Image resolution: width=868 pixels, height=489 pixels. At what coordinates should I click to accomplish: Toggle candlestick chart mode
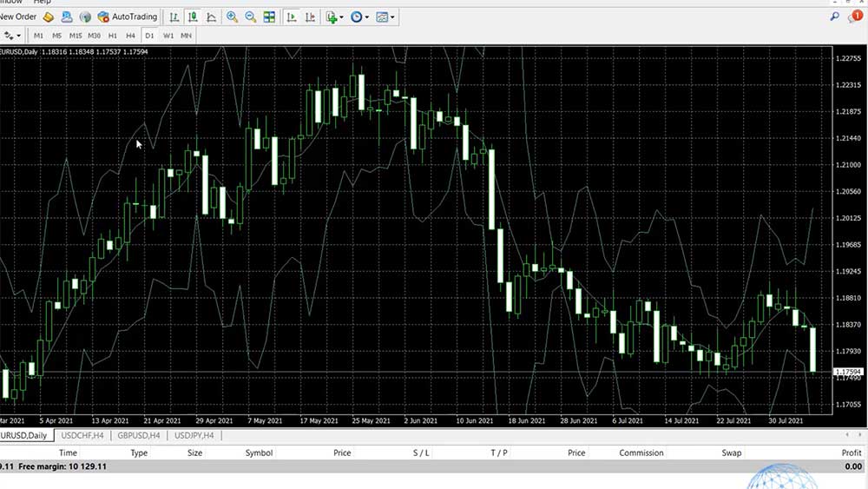click(x=193, y=17)
